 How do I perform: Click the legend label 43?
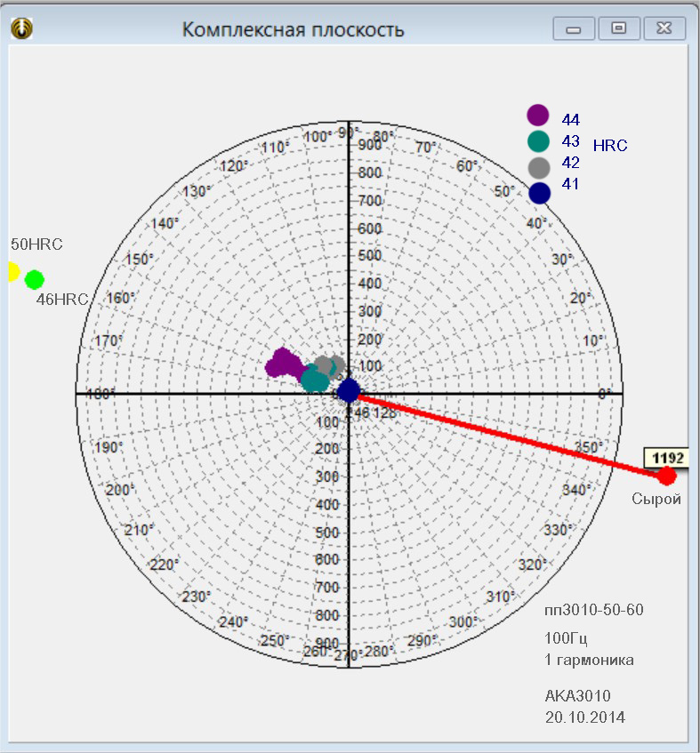tap(571, 141)
